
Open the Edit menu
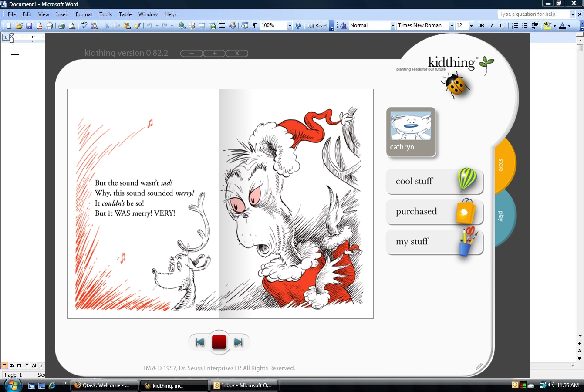[x=27, y=14]
